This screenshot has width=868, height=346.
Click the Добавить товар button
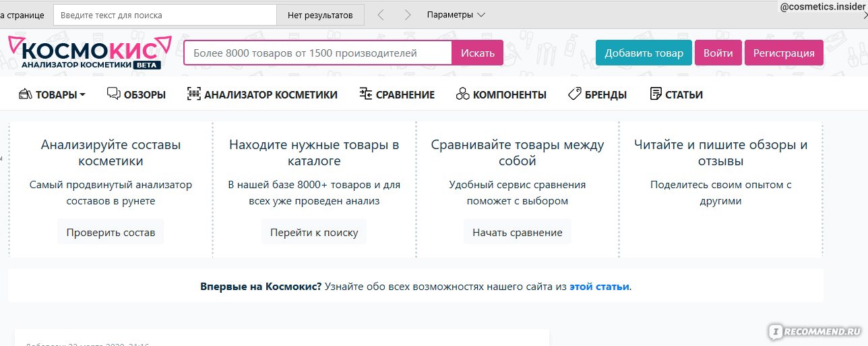click(x=644, y=53)
